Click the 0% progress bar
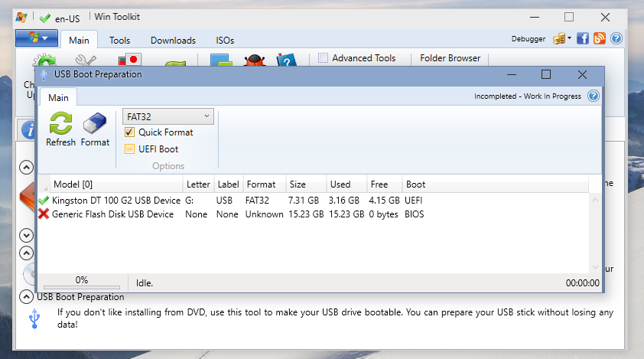644x359 pixels. click(82, 282)
